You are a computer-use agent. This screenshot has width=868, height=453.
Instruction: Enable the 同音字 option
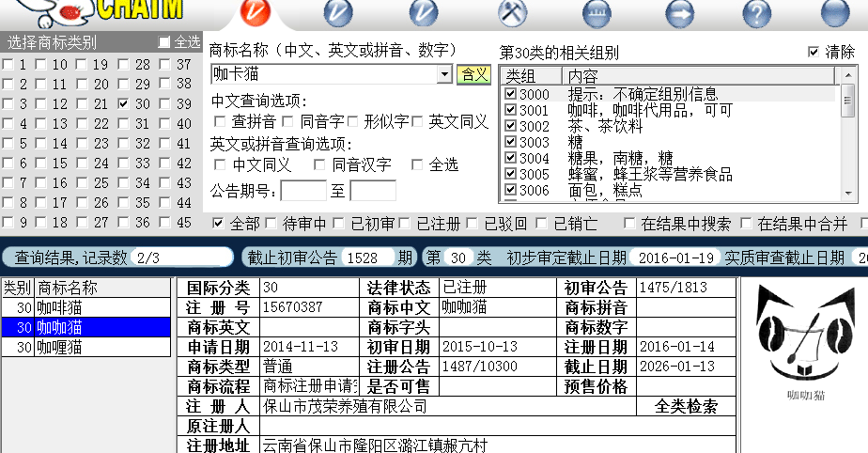point(287,121)
